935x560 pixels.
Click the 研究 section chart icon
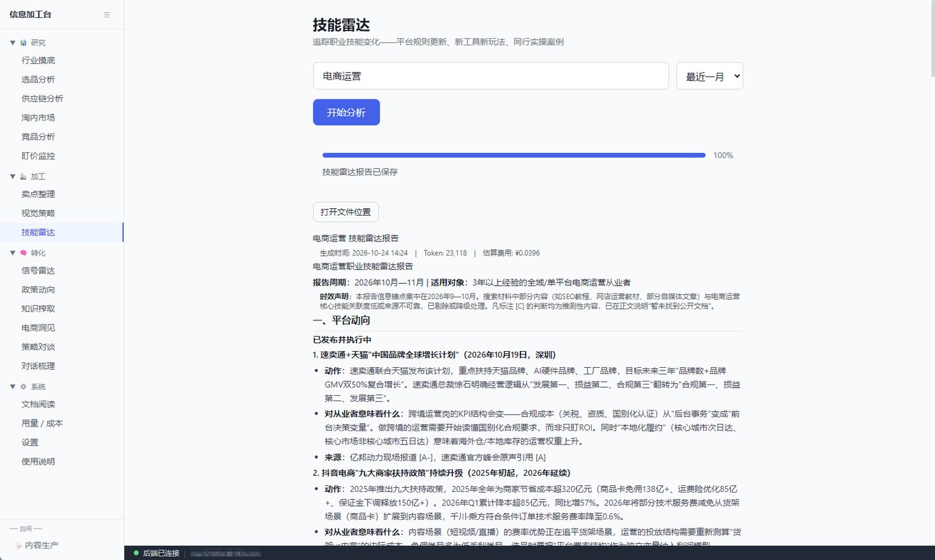coord(23,43)
